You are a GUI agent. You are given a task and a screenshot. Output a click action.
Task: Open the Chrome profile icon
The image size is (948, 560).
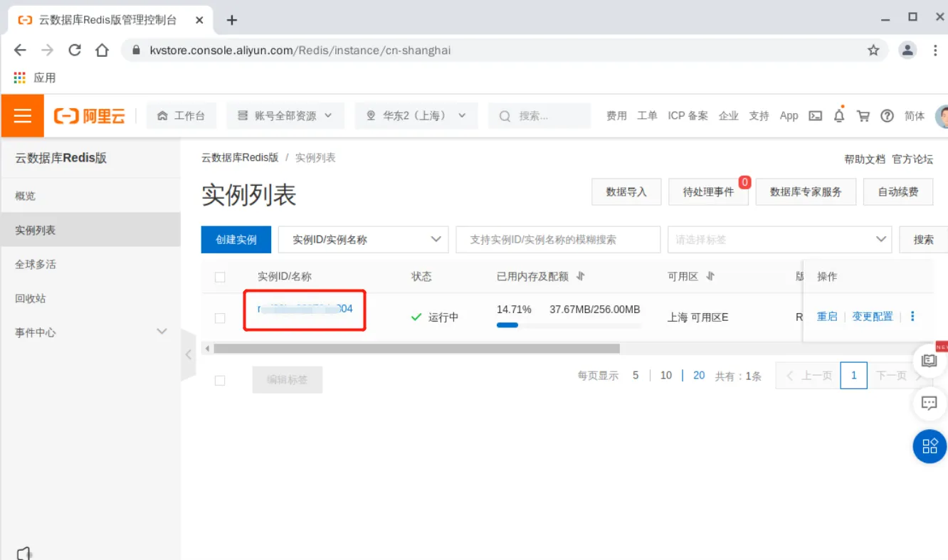(x=907, y=51)
